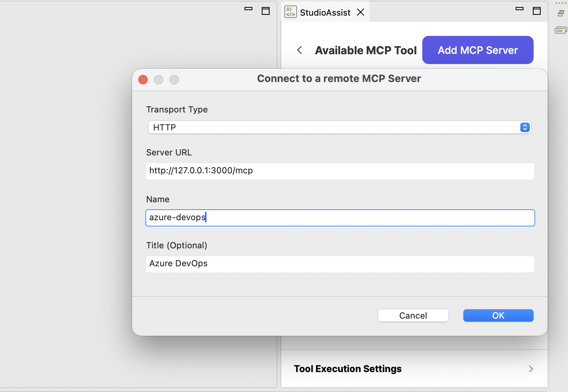Switch to the StudioAssist tab
This screenshot has height=392, width=568.
tap(325, 12)
